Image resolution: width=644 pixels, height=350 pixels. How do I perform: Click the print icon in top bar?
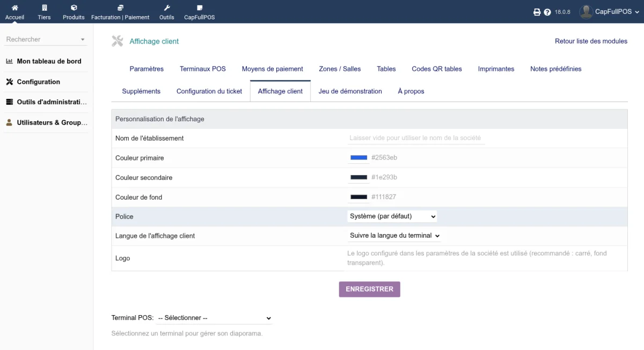pos(537,12)
